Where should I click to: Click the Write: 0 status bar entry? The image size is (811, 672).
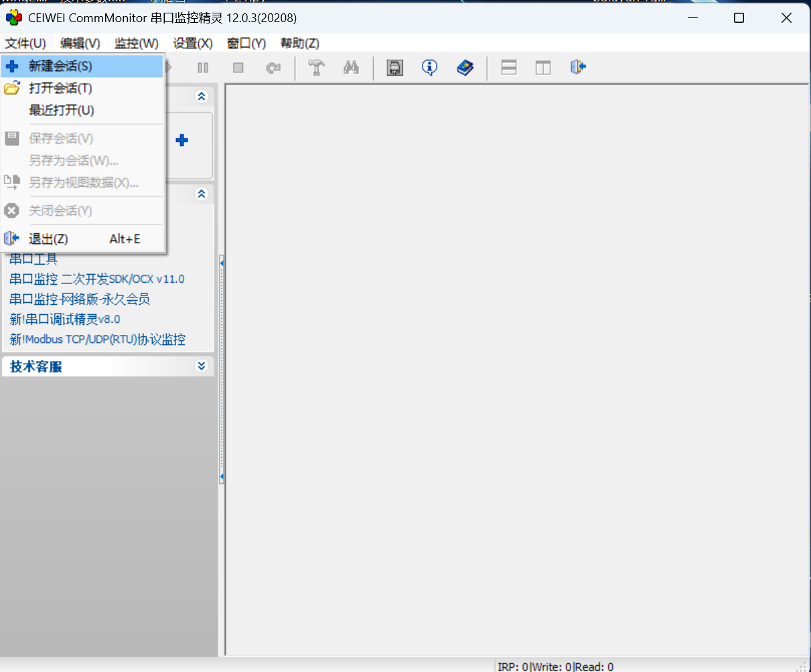[x=551, y=667]
